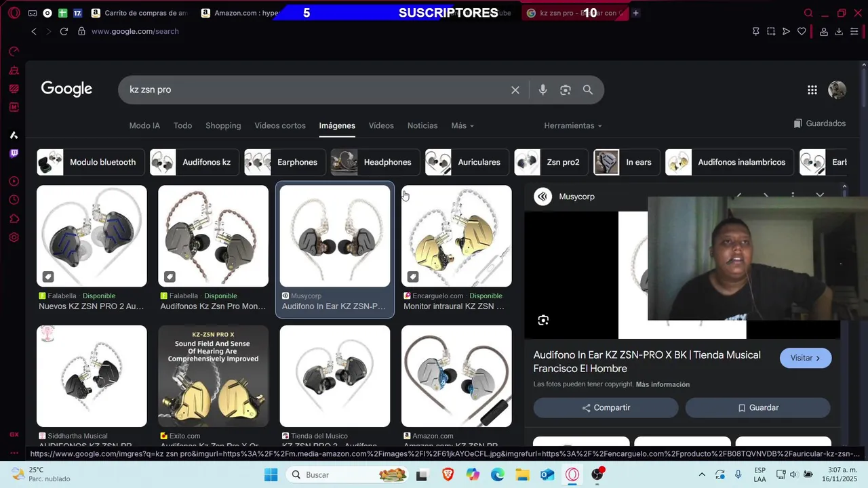The width and height of the screenshot is (868, 488).
Task: Open GX Corner gamepad icon in tab bar
Action: pos(32,13)
